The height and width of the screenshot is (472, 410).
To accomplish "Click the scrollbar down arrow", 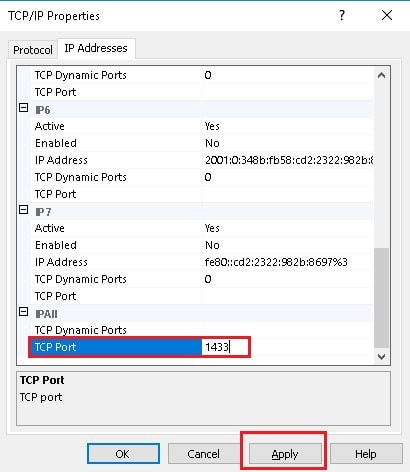I will pos(381,356).
